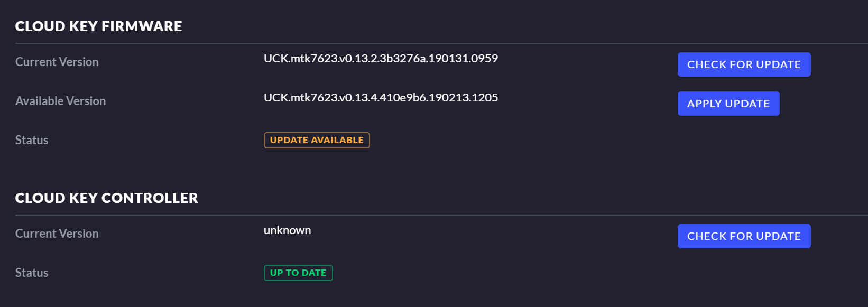Click the 190131.0959 build stamp in current version
Image resolution: width=868 pixels, height=307 pixels.
tap(463, 59)
